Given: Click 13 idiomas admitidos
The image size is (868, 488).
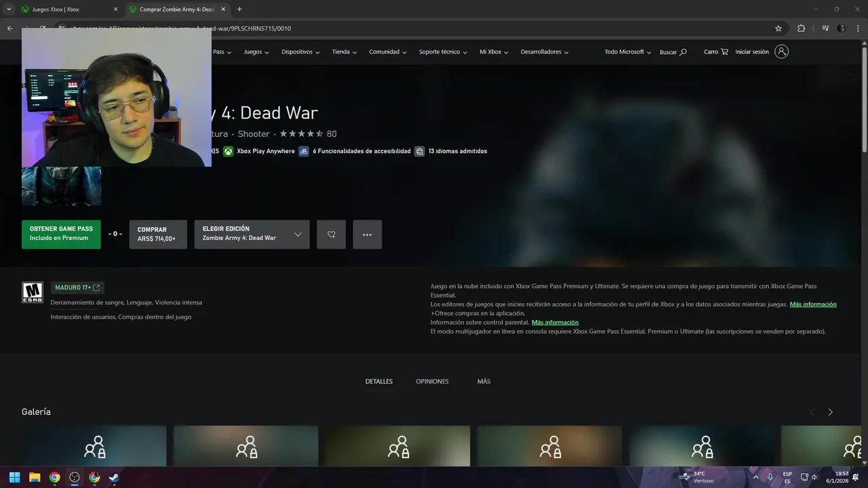Looking at the screenshot, I should [x=458, y=151].
